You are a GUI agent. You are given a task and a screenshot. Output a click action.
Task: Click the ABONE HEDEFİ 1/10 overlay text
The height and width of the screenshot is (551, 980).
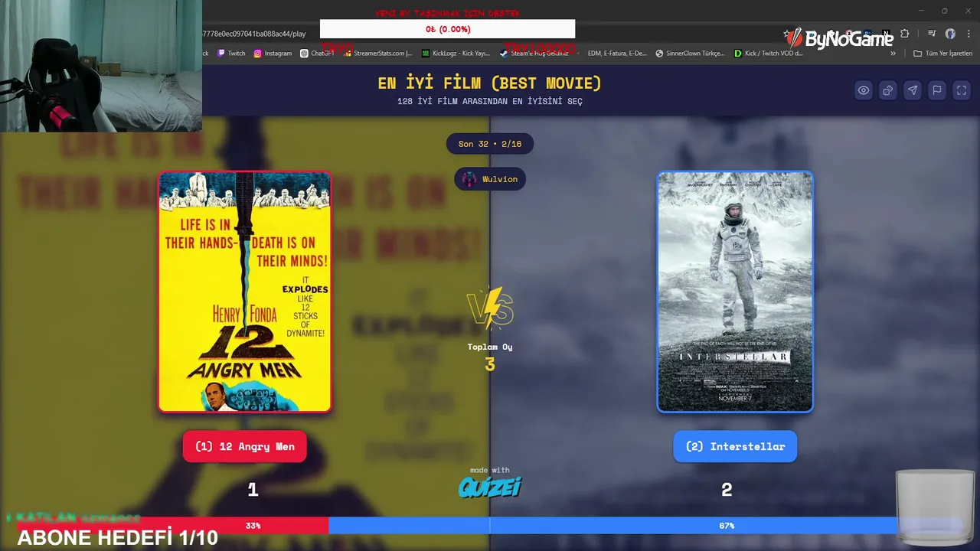click(x=118, y=538)
